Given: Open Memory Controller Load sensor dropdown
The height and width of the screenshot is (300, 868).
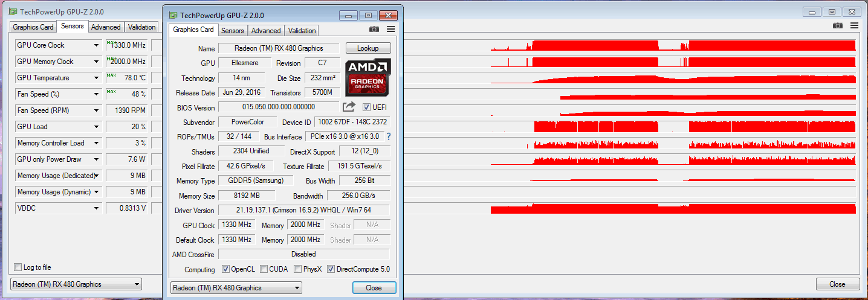Looking at the screenshot, I should [96, 143].
